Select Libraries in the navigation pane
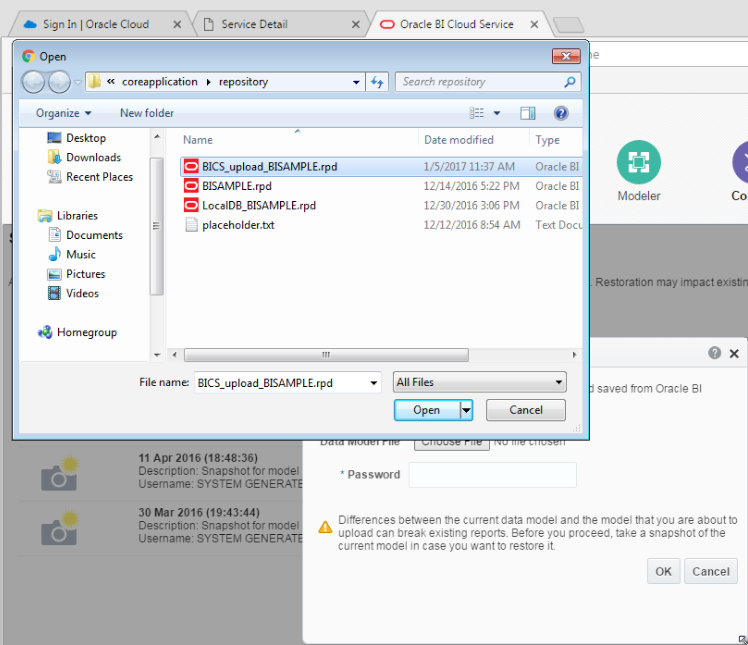 pyautogui.click(x=68, y=216)
